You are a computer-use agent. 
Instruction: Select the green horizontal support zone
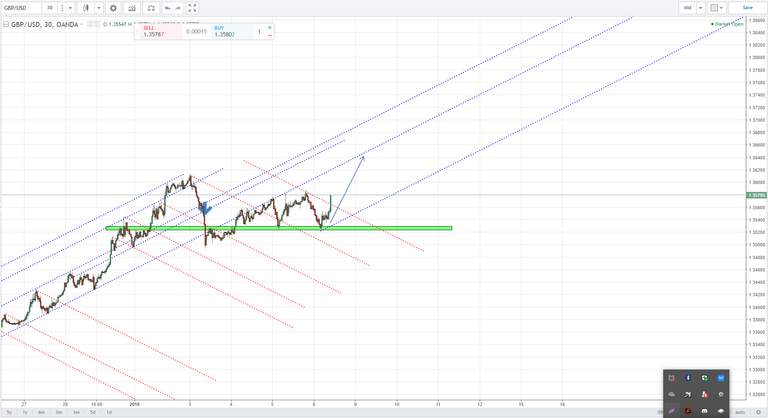(x=279, y=228)
